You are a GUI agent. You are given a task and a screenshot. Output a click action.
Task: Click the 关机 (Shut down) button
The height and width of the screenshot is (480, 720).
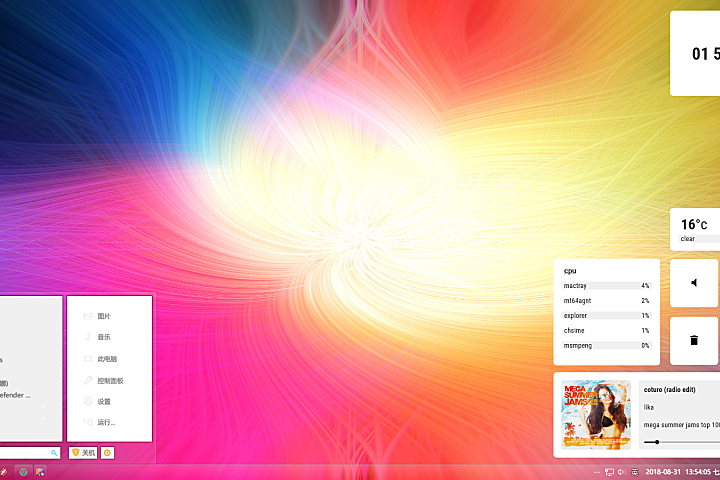83,453
